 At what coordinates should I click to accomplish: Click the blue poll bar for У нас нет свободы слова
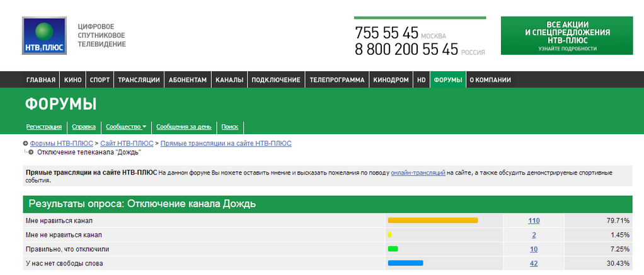click(405, 263)
